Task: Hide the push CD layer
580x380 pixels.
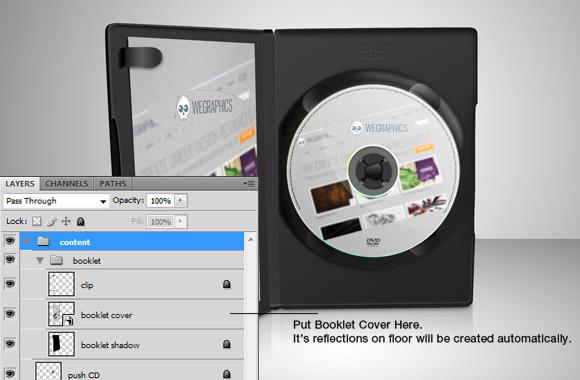Action: [10, 373]
